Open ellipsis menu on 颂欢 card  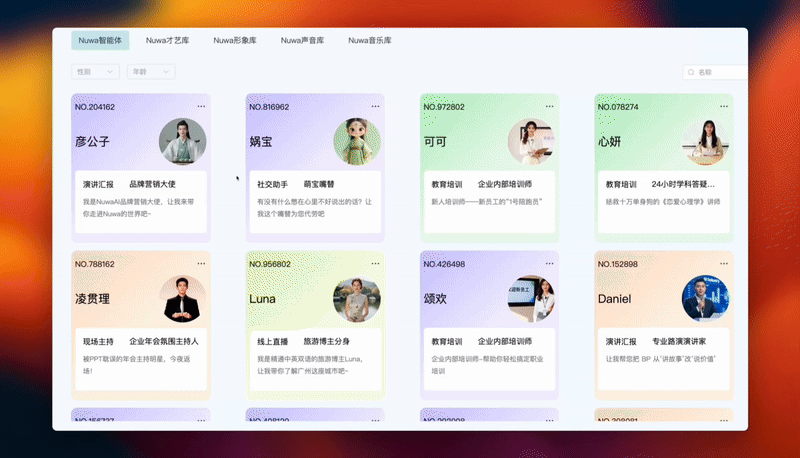coord(549,264)
